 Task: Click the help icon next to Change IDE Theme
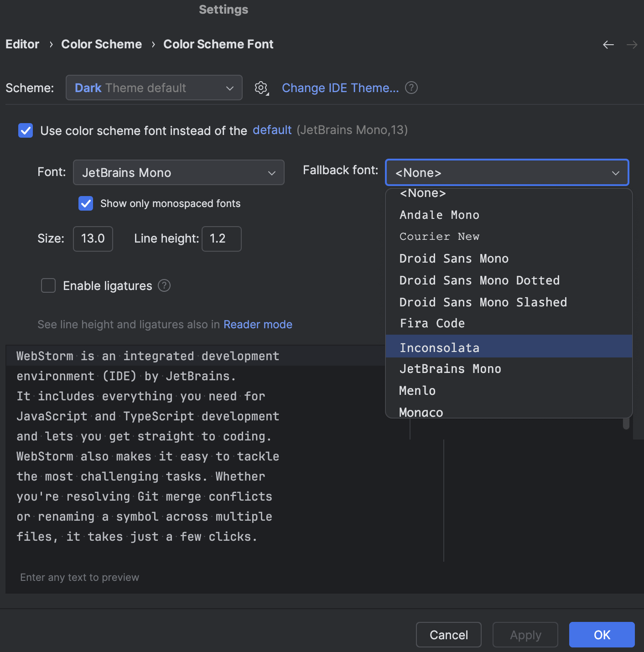411,88
